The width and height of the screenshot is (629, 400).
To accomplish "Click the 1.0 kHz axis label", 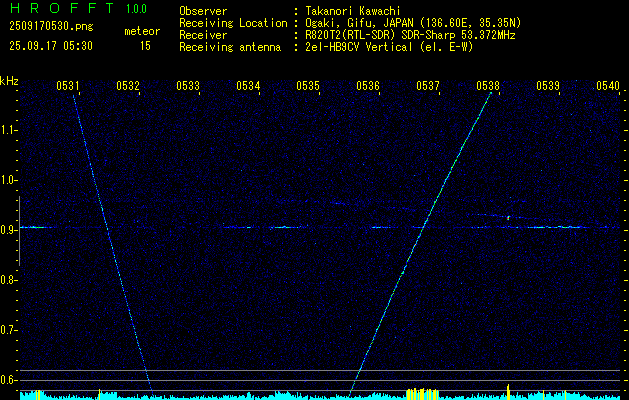I will click(8, 181).
